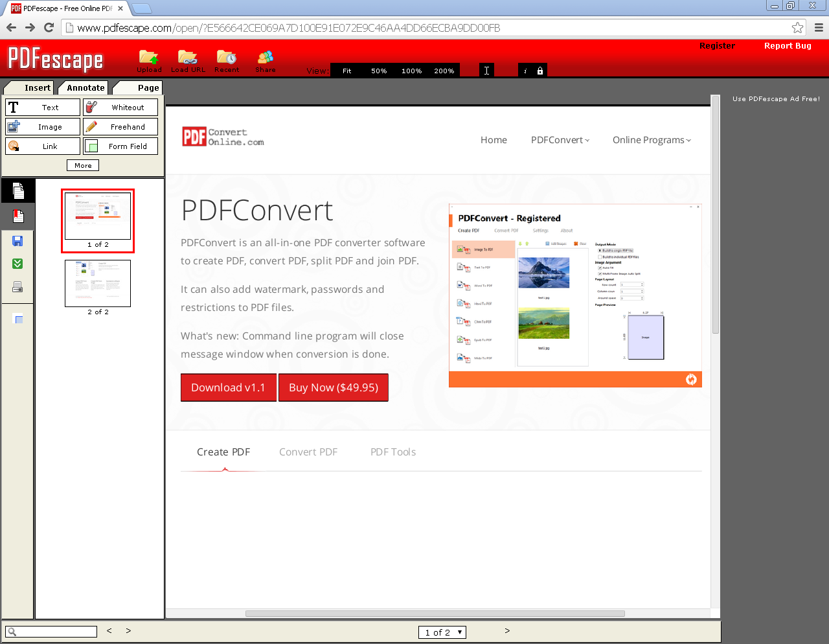The width and height of the screenshot is (829, 644).
Task: Download the PDF with the green arrows icon
Action: point(17,263)
